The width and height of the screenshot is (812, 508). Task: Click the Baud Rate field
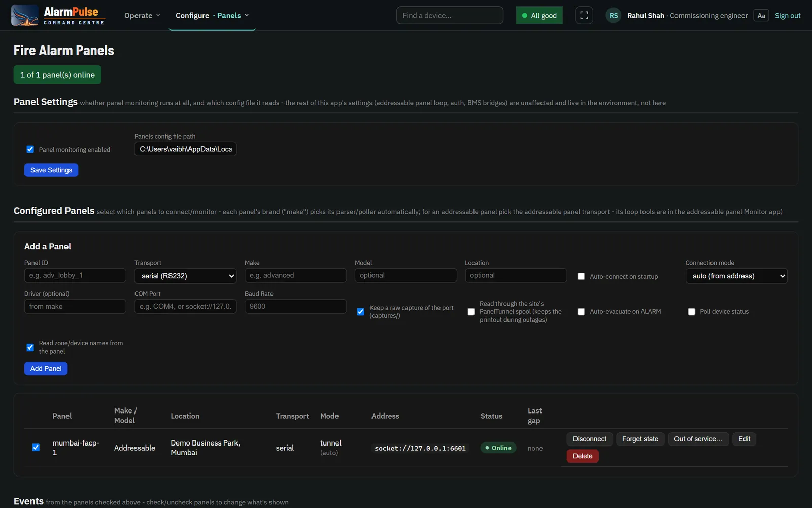pyautogui.click(x=295, y=306)
